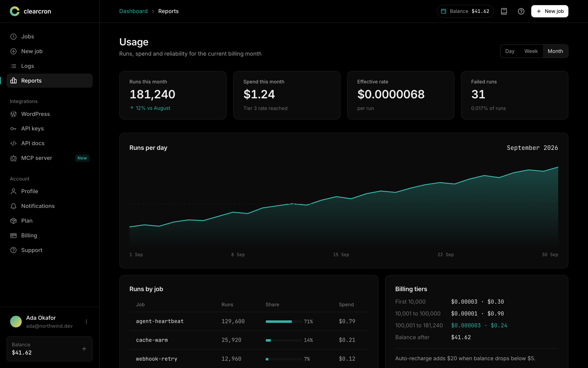Click the September 2026 chart label

[532, 148]
